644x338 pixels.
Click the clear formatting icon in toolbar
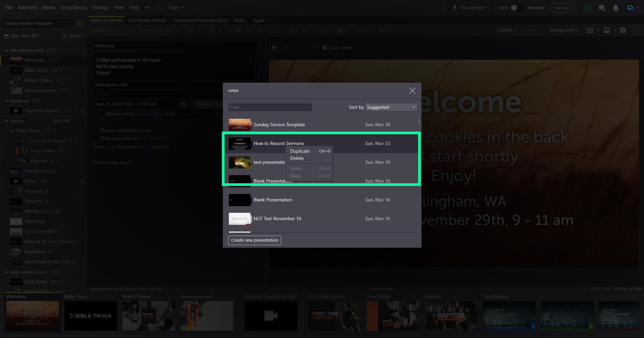[x=305, y=30]
